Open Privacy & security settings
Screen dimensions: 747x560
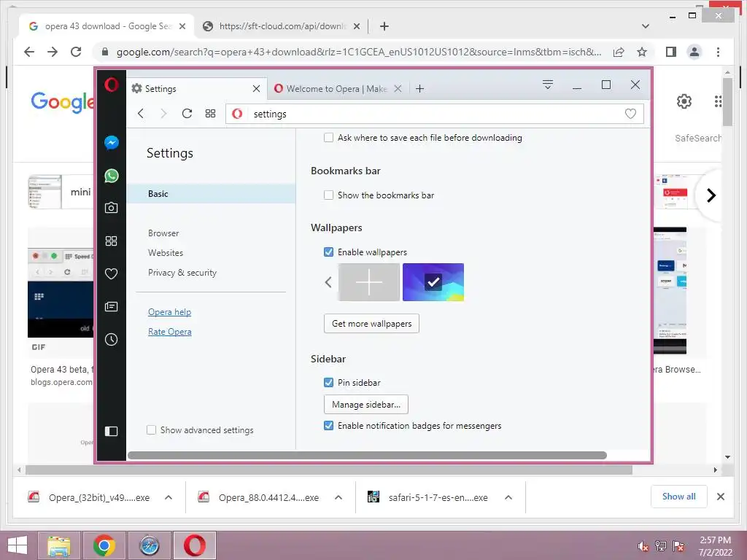(182, 273)
